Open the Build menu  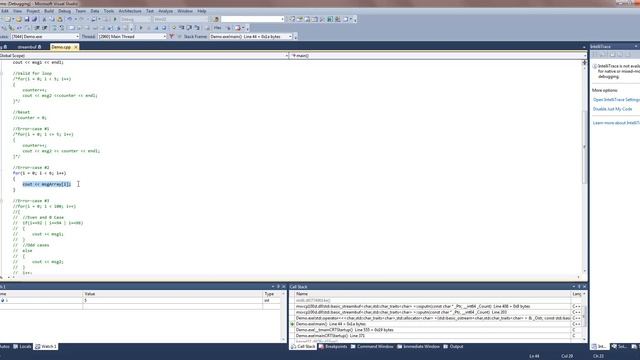[49, 11]
